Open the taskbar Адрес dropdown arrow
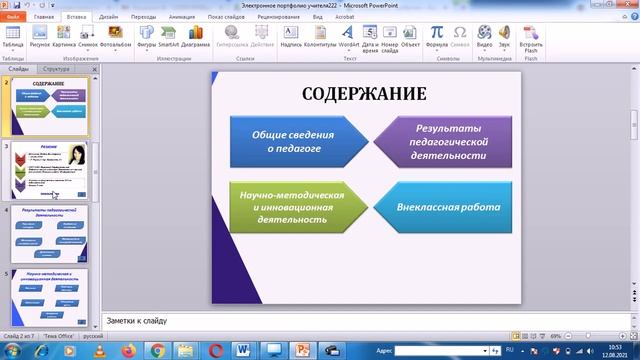 click(x=485, y=351)
